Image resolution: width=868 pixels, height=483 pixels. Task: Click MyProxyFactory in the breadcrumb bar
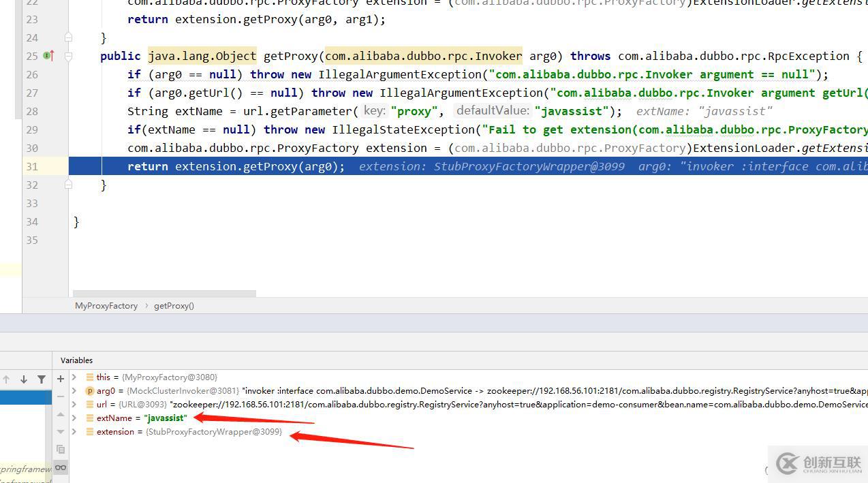[106, 306]
